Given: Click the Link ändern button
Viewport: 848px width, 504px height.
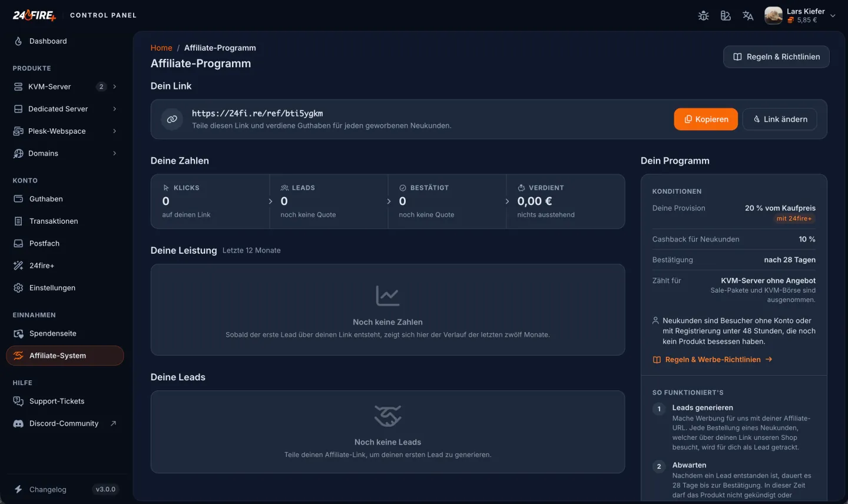Looking at the screenshot, I should coord(780,119).
